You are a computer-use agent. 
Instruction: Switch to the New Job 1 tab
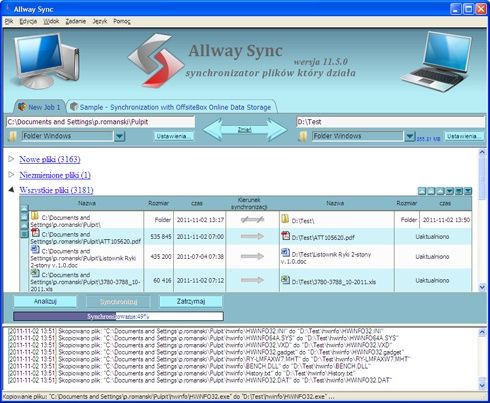(39, 107)
